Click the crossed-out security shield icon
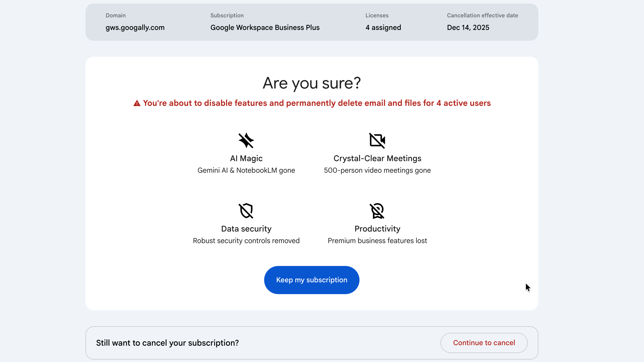The height and width of the screenshot is (362, 644). [x=246, y=211]
